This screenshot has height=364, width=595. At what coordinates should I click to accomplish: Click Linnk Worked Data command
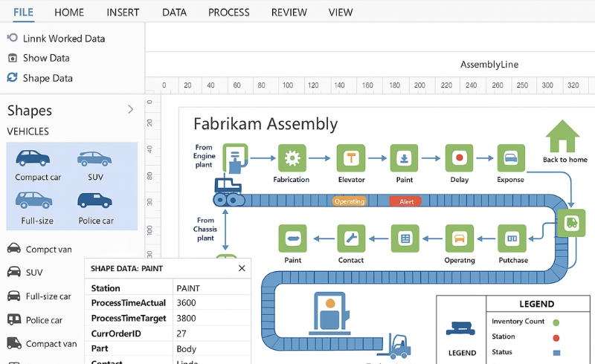point(56,39)
